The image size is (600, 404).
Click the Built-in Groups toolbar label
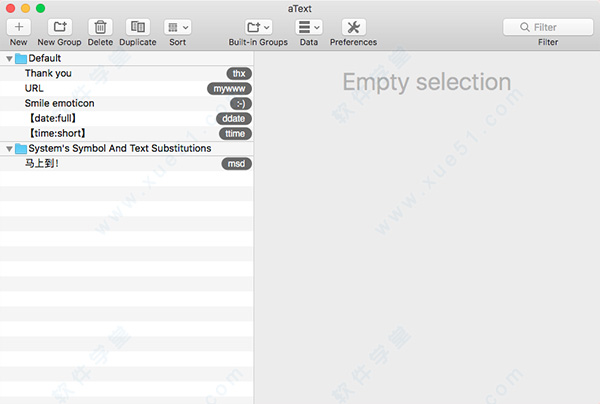[x=258, y=42]
